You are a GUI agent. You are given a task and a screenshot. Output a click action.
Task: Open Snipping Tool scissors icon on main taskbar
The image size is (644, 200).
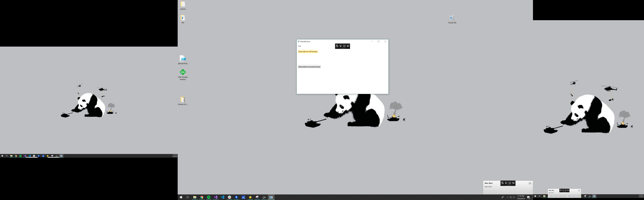coord(257,197)
